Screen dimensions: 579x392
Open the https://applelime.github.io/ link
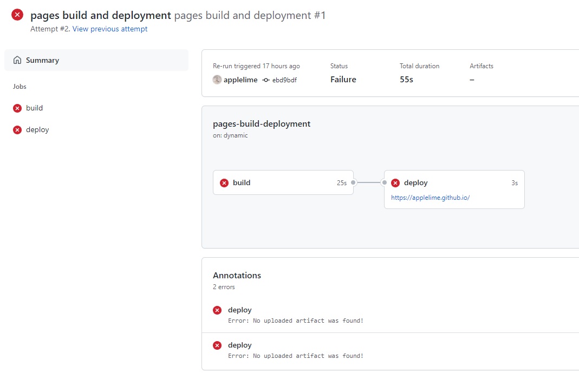click(430, 198)
